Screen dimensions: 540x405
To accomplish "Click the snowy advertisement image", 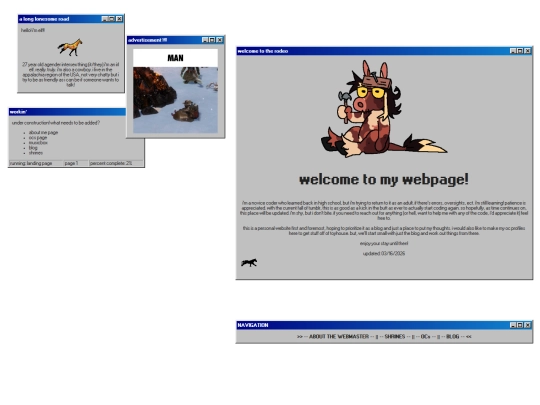I will (x=175, y=100).
